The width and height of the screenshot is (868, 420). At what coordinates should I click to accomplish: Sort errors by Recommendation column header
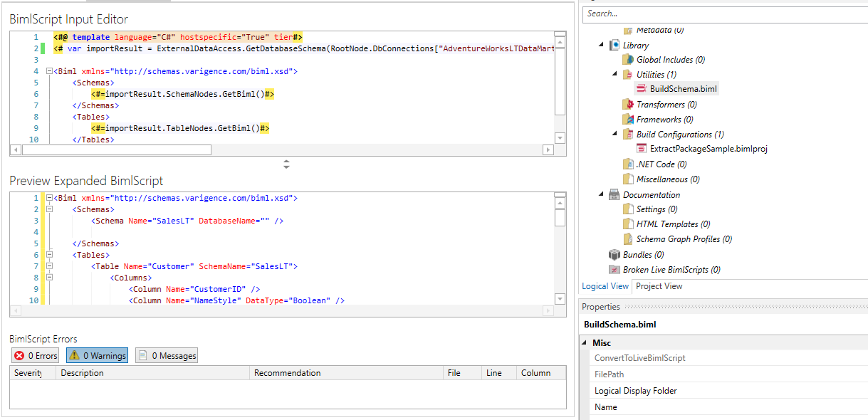point(347,373)
